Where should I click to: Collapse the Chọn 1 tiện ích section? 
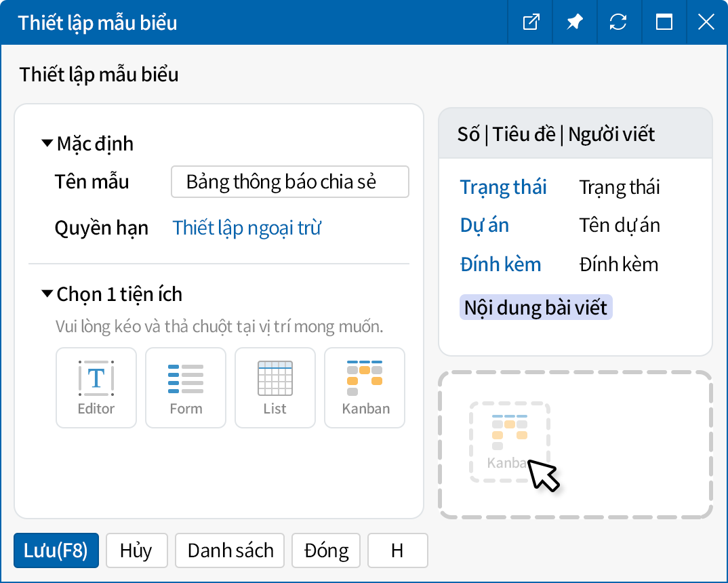47,294
